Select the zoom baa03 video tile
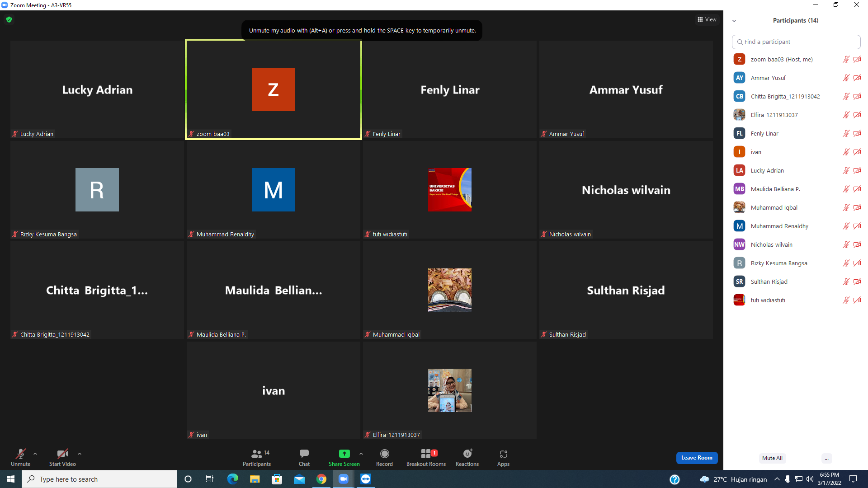 tap(274, 89)
